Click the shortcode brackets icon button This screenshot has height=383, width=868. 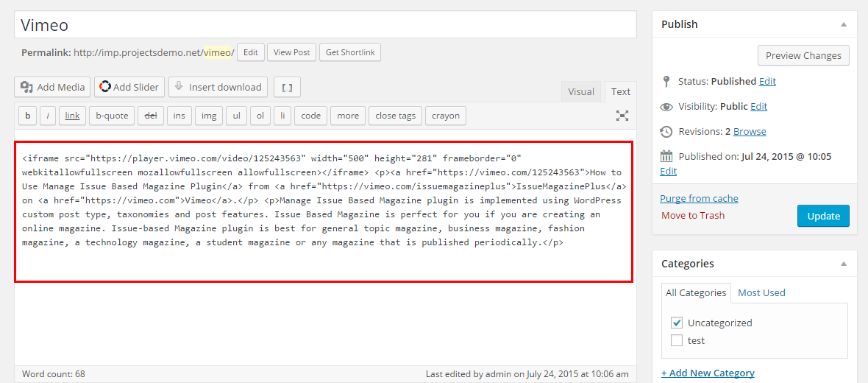point(287,87)
